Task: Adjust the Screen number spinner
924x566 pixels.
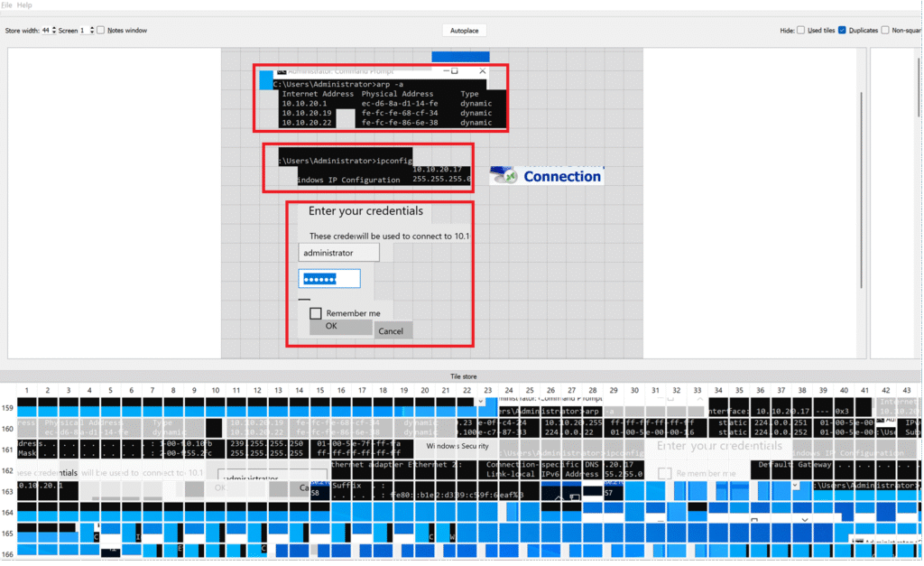Action: 92,31
